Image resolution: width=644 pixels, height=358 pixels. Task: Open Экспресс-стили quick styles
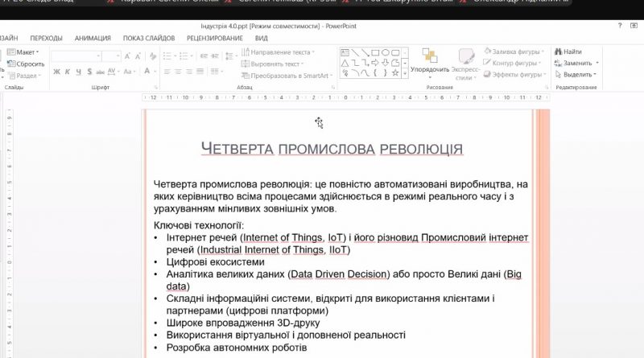click(466, 64)
